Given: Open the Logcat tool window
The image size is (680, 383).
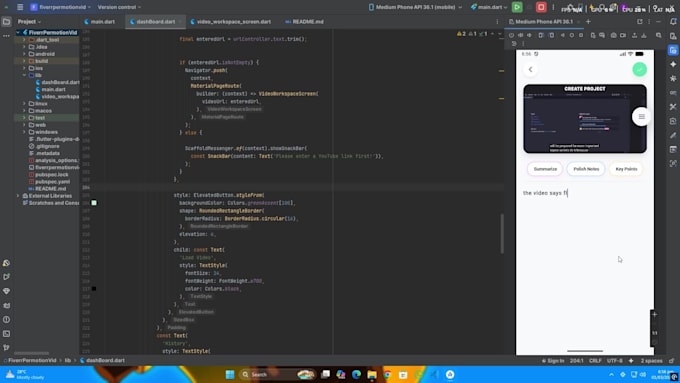Looking at the screenshot, I should coord(7,305).
